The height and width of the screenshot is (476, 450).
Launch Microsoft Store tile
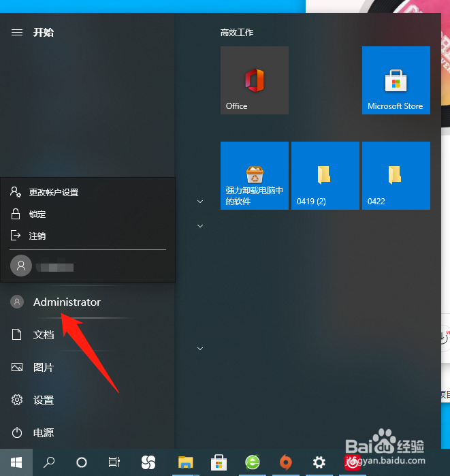tap(396, 80)
